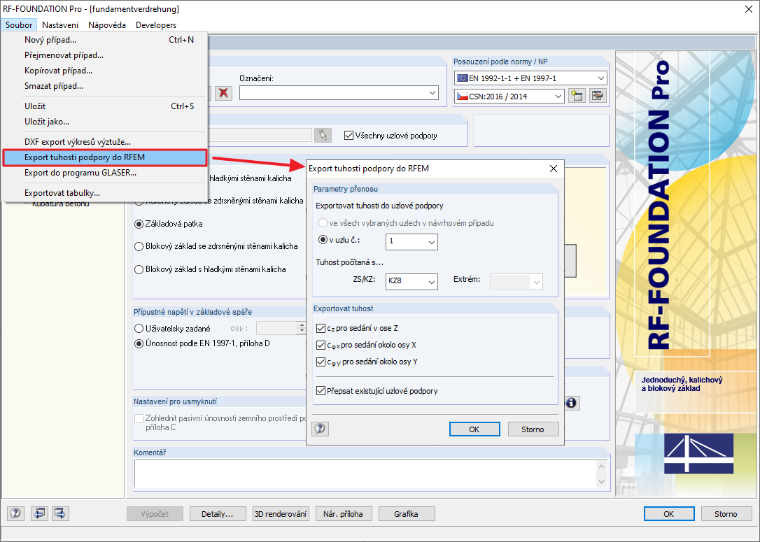The image size is (760, 542).
Task: Choose Nový případ... menu entry
Action: [x=105, y=40]
